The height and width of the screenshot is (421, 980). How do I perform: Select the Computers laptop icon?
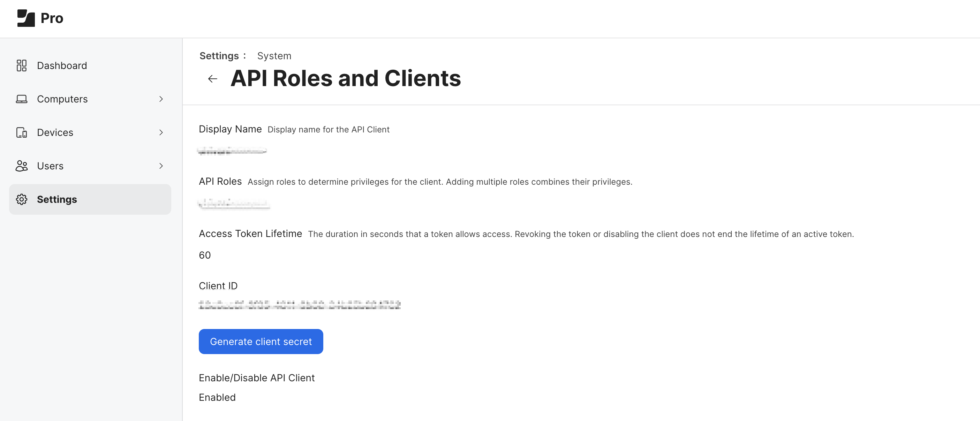(22, 99)
